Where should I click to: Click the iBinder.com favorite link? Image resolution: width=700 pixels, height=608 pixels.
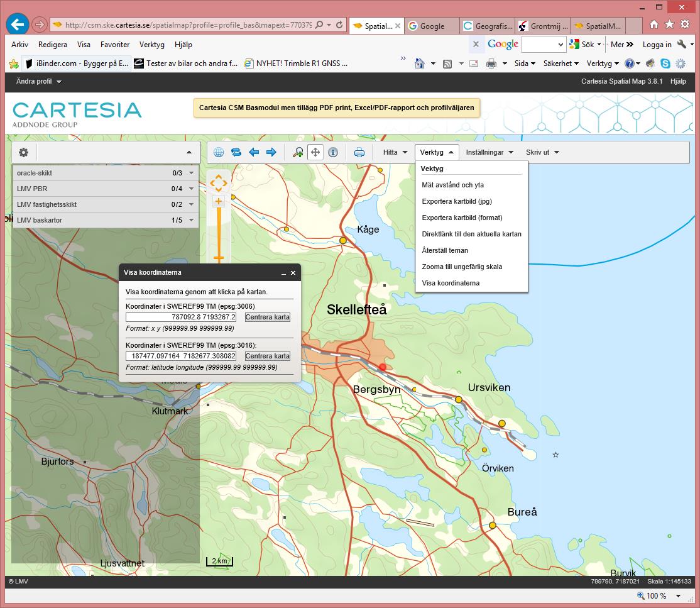click(77, 64)
